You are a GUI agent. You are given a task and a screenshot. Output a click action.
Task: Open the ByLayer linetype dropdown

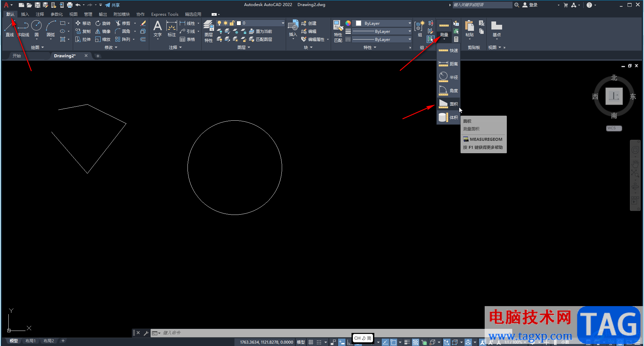pos(382,39)
